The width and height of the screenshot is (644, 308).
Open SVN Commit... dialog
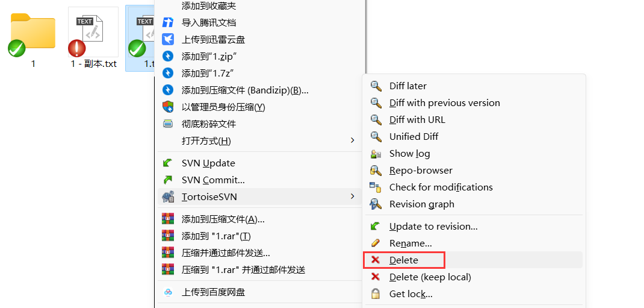tap(213, 180)
